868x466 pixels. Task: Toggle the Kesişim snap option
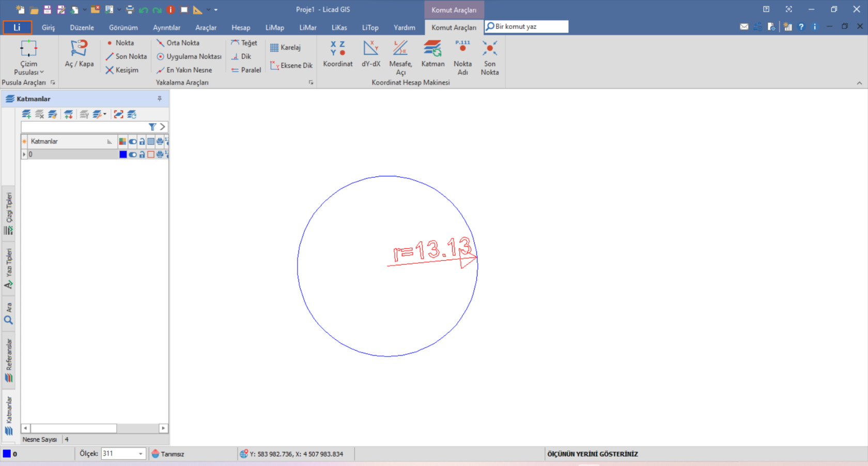click(x=122, y=70)
